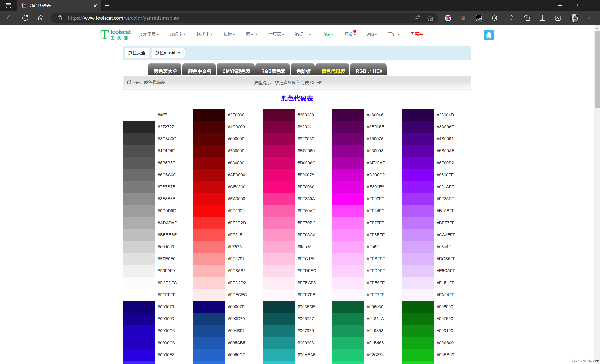Click the 颜色代码表 page heading
The image size is (600, 364).
297,98
